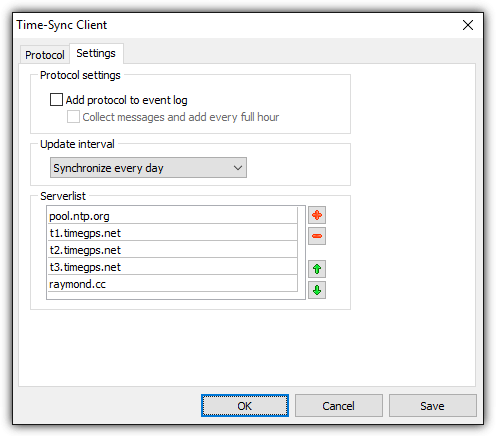Select pool.ntp.org in the server list

click(172, 216)
